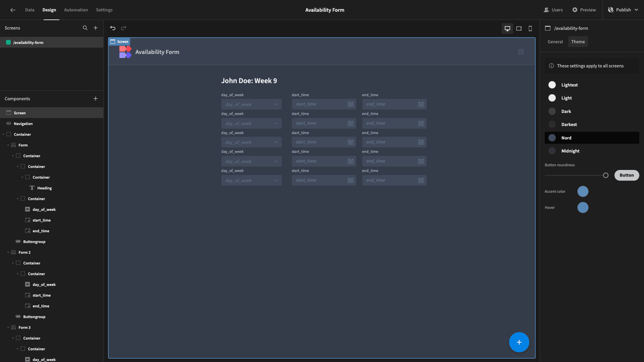Viewport: 644px width, 362px height.
Task: Search screens with magnifier icon
Action: [85, 28]
